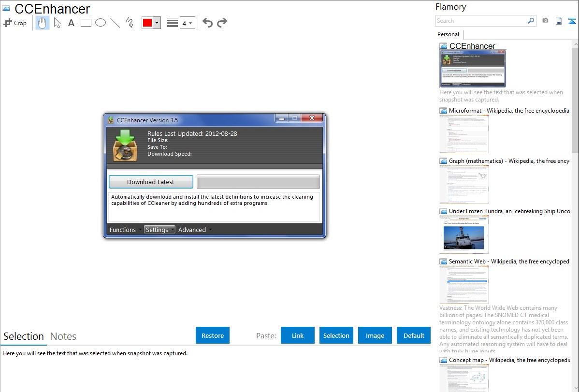The height and width of the screenshot is (392, 579).
Task: Click the CCEnhancer download progress bar
Action: pyautogui.click(x=258, y=182)
